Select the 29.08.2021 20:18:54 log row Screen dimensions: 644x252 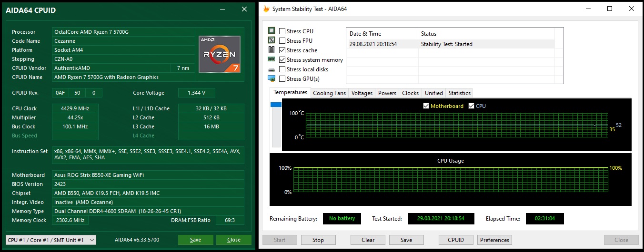click(450, 44)
